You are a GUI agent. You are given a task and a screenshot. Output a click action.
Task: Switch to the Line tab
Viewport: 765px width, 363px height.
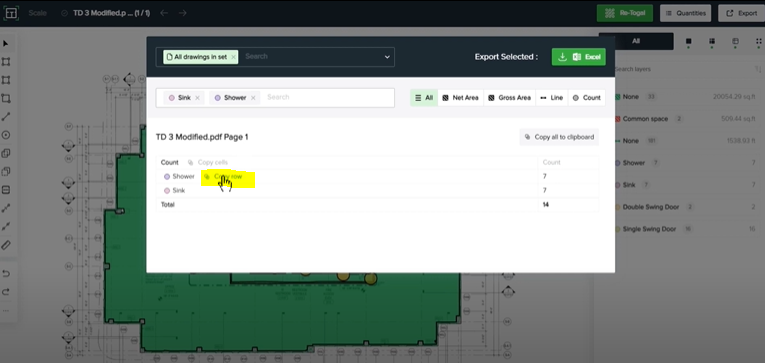pos(552,98)
